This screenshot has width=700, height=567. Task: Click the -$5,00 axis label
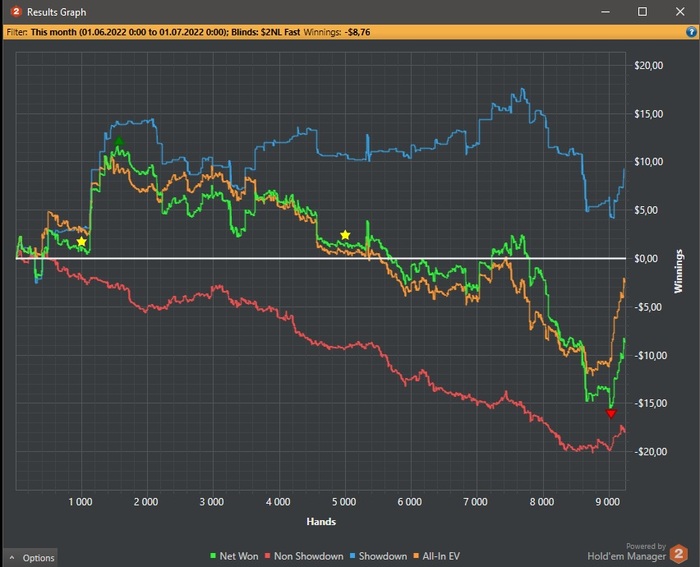[x=648, y=307]
